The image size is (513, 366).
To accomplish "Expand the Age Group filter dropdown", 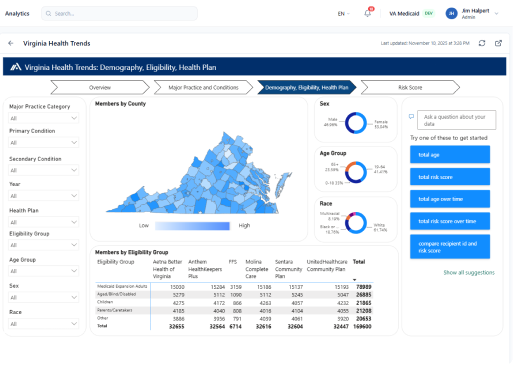I will tap(43, 271).
